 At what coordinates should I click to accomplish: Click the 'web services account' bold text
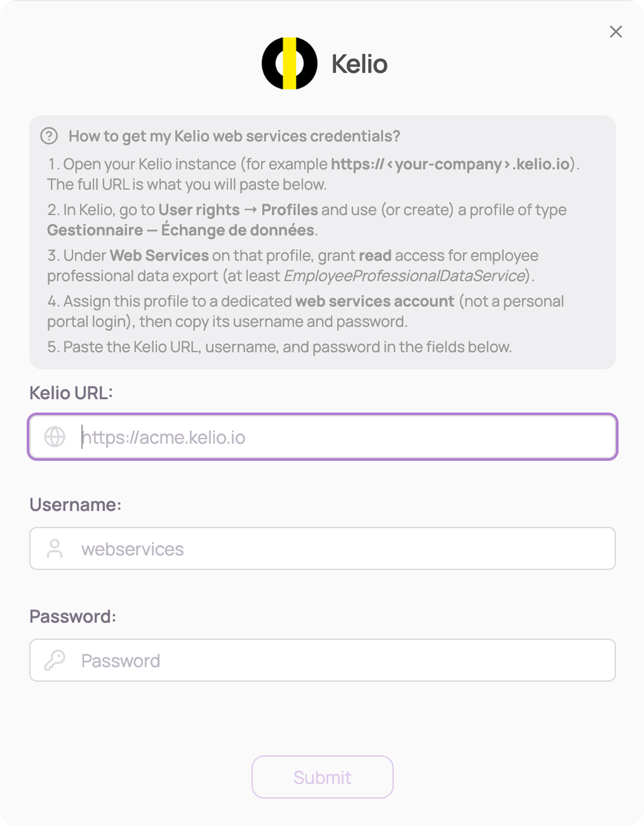[375, 302]
